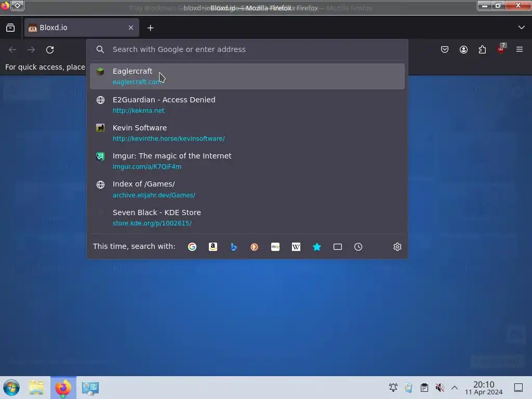This screenshot has height=399, width=532.
Task: Select the Index of /Games/ suggestion
Action: pyautogui.click(x=247, y=189)
